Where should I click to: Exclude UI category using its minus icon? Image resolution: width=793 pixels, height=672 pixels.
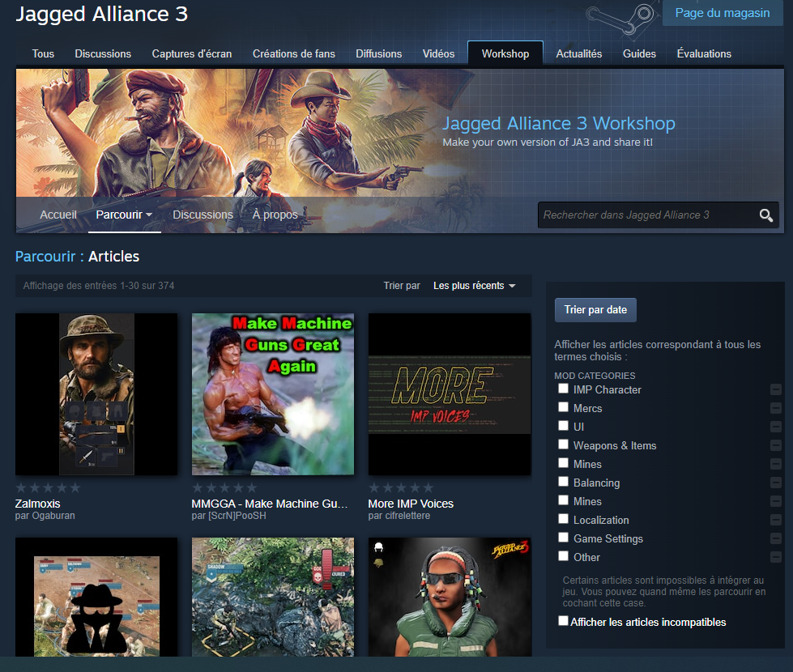click(x=775, y=427)
